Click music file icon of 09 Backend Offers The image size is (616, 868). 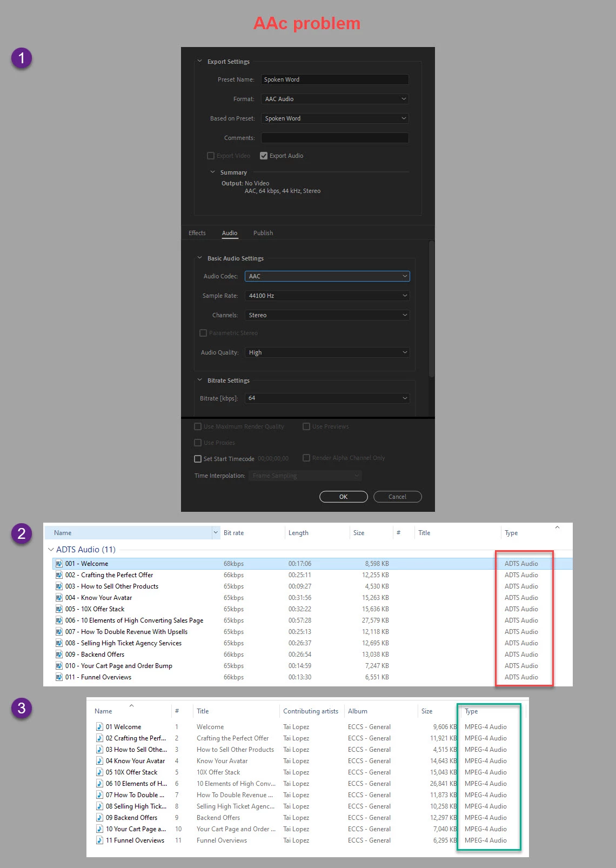click(99, 818)
